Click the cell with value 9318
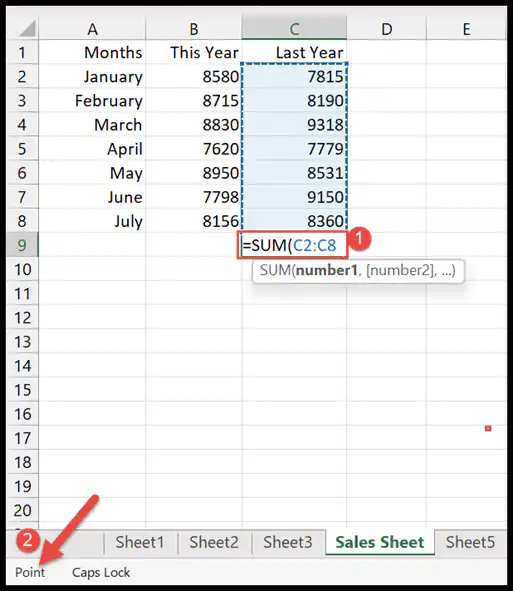The image size is (513, 591). [x=294, y=125]
